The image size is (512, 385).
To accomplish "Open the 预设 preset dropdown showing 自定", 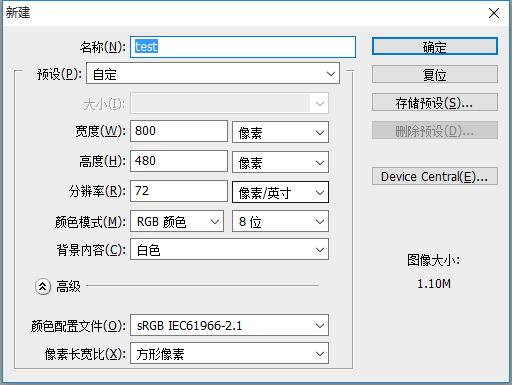I will coord(213,73).
